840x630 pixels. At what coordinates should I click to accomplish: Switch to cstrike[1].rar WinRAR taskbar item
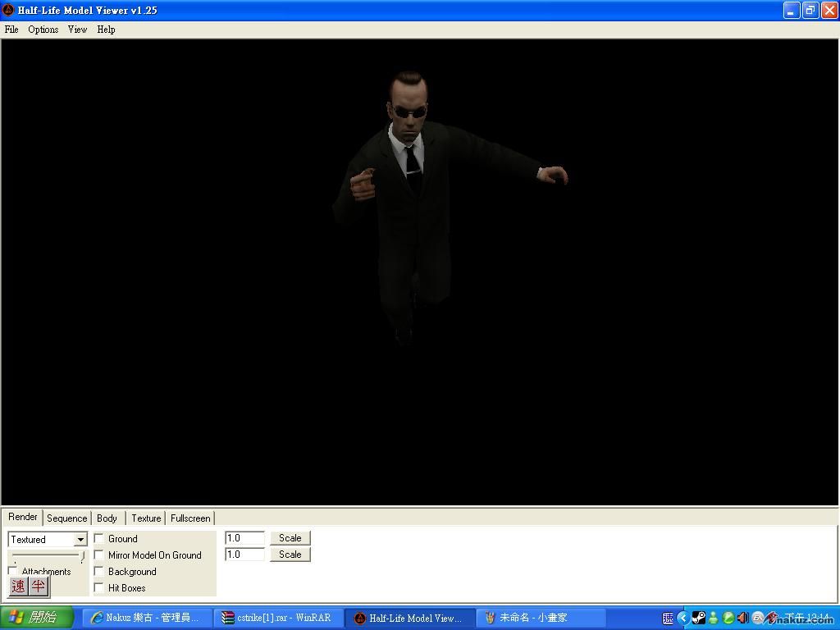pyautogui.click(x=277, y=618)
